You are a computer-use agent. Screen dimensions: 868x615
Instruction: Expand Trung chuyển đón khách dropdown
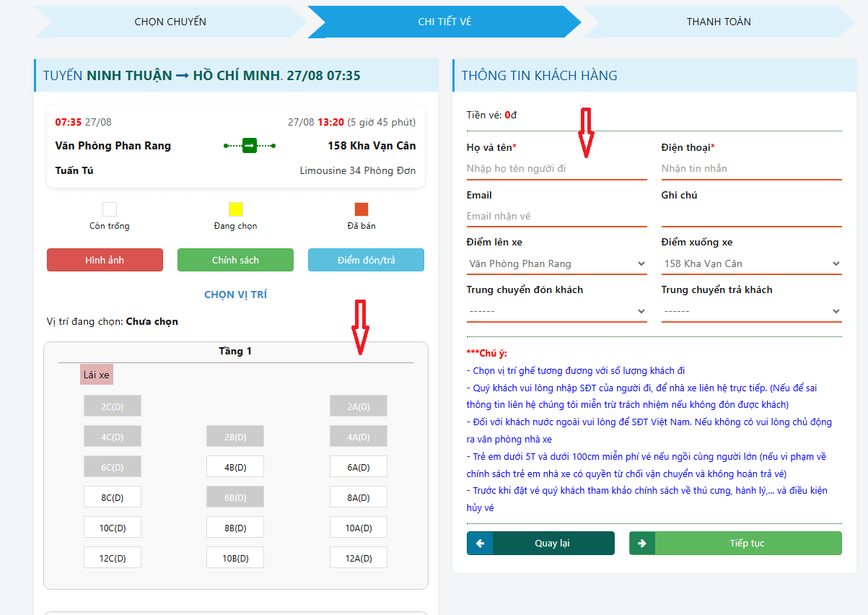[556, 312]
